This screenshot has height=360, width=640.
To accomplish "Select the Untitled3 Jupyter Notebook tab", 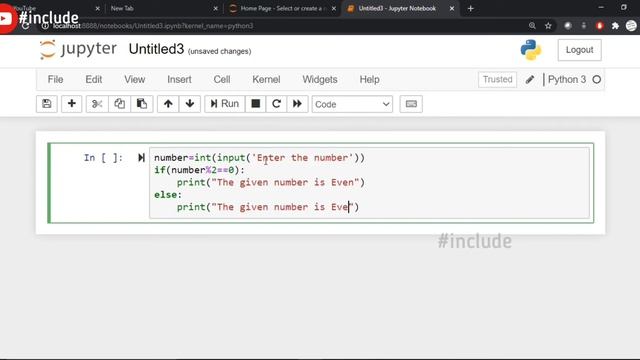I will 397,8.
